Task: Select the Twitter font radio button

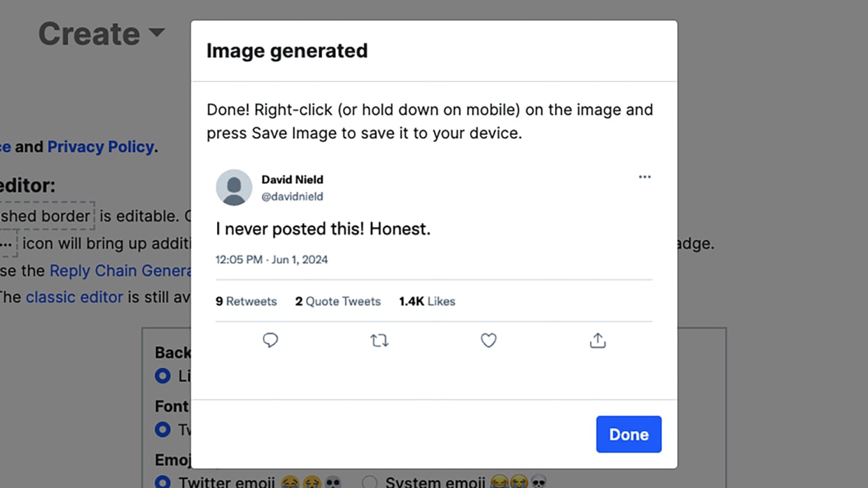Action: tap(163, 430)
